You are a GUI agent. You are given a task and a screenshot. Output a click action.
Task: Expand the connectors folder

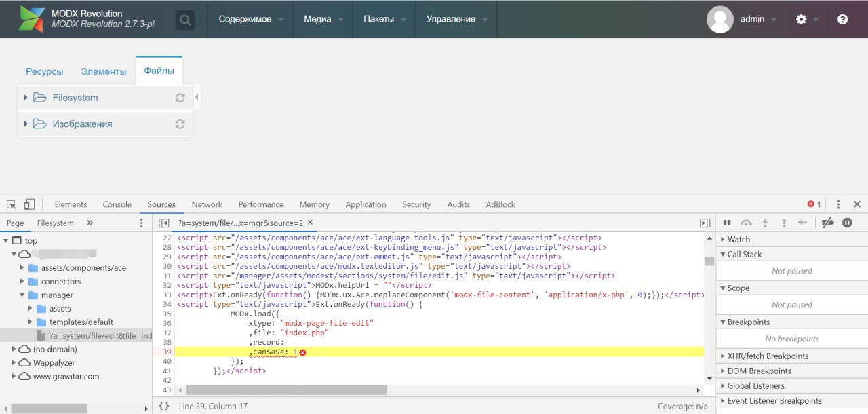(x=22, y=282)
